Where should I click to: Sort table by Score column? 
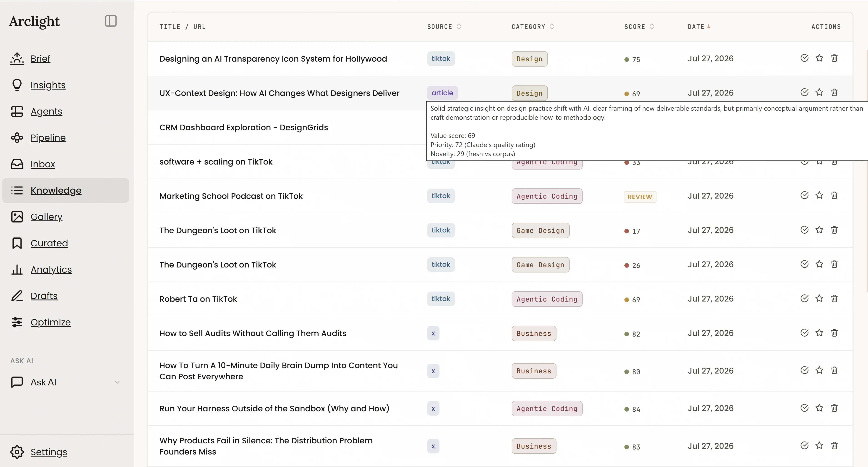pos(639,27)
